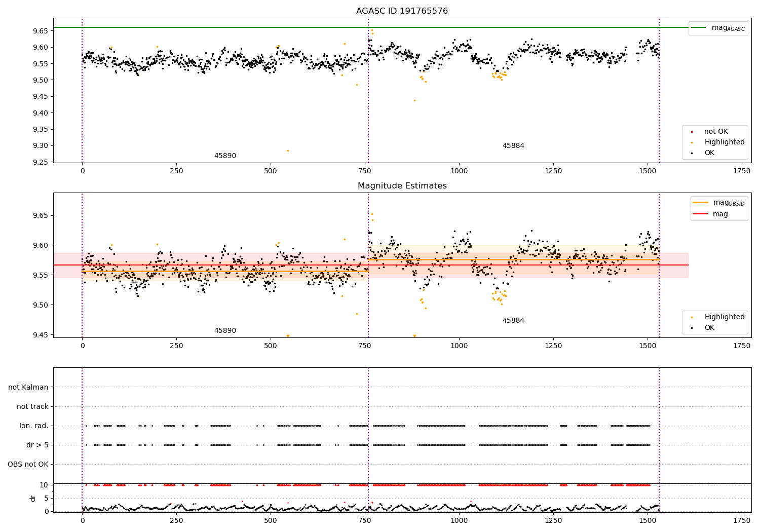760x532 pixels.
Task: Click the '45884' annotation in middle plot
Action: pos(513,321)
